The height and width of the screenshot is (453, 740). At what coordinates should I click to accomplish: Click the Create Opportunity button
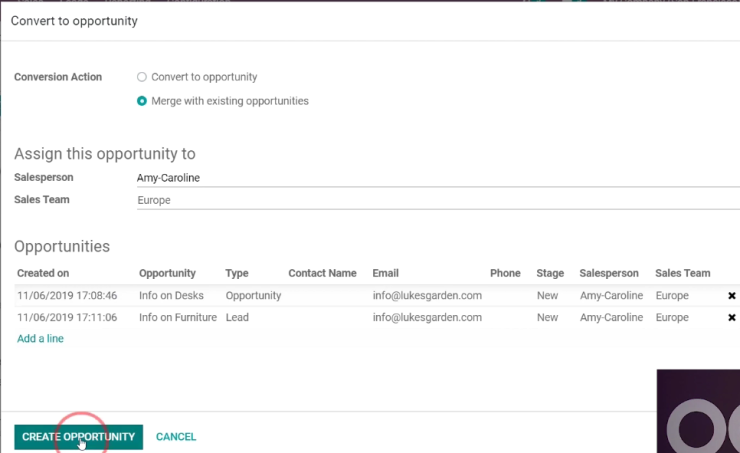[78, 437]
